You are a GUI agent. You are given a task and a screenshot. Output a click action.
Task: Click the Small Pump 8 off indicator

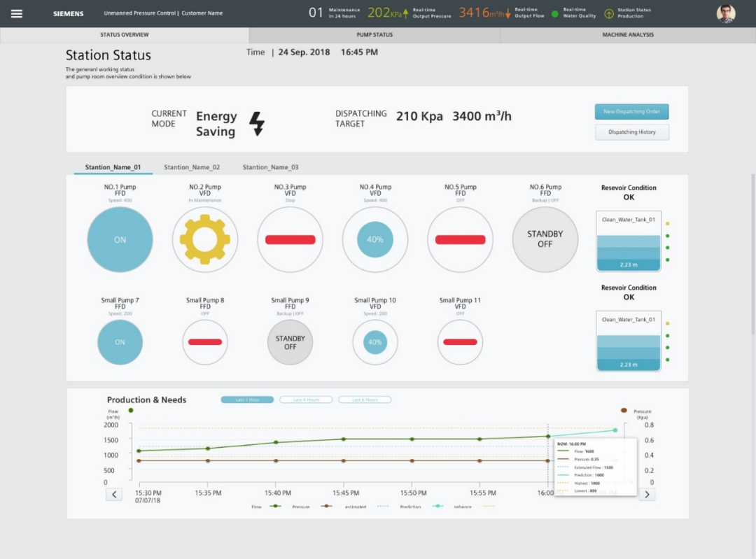(x=205, y=342)
